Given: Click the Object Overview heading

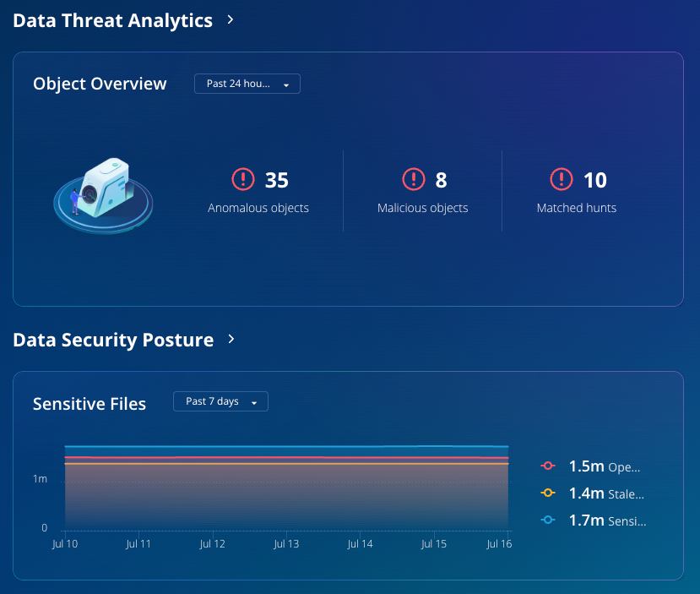Looking at the screenshot, I should click(100, 84).
